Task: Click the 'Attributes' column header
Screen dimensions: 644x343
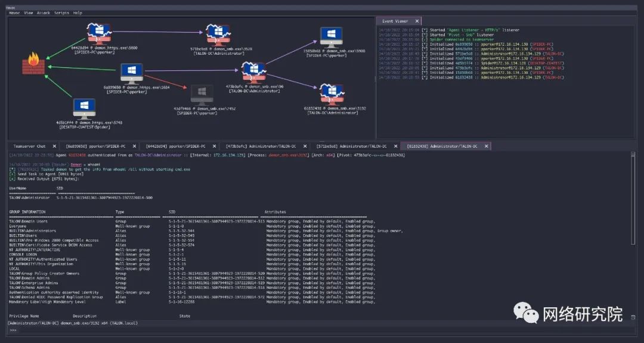Action: pyautogui.click(x=275, y=212)
